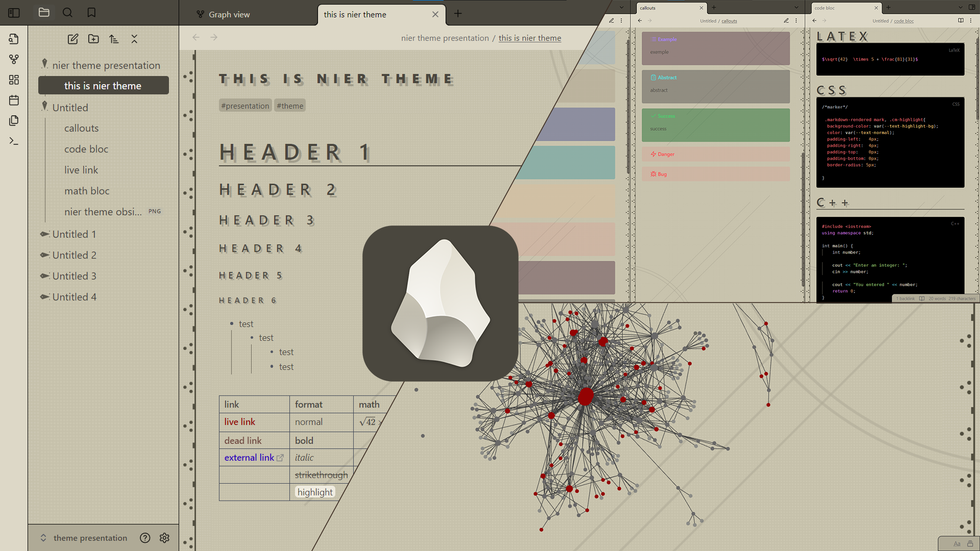The image size is (980, 551).
Task: Open more options in the callouts pane
Action: coord(796,21)
